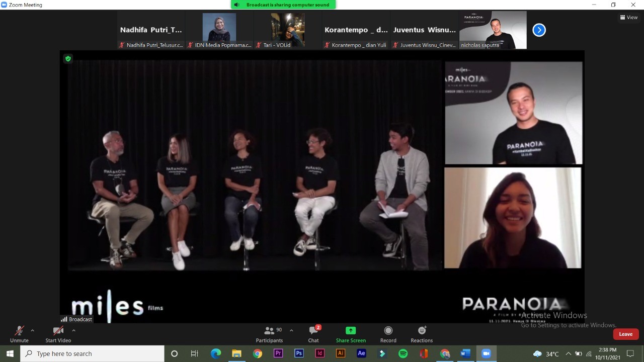Click the 34°C weather widget
The height and width of the screenshot is (362, 644).
click(x=545, y=353)
